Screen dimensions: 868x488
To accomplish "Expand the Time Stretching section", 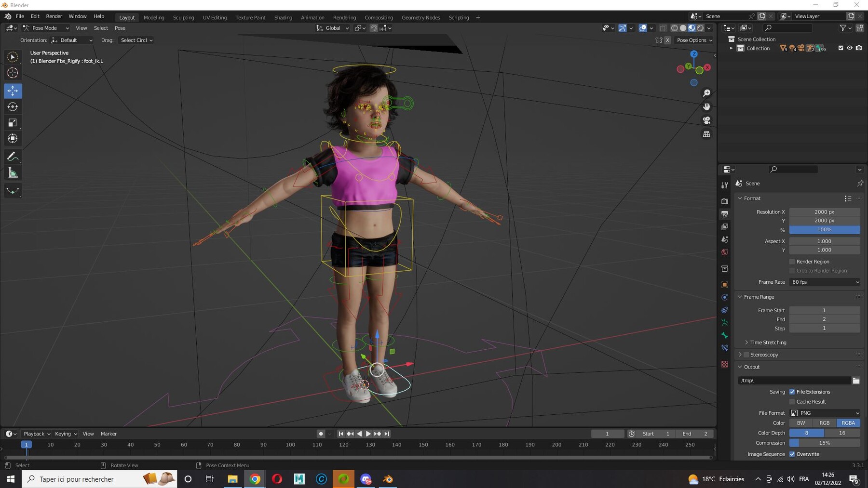I will click(768, 342).
